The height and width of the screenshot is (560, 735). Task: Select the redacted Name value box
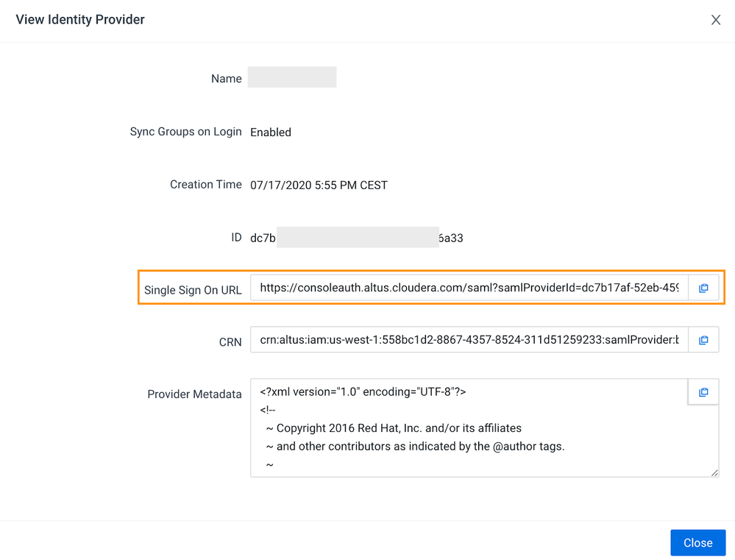click(292, 77)
